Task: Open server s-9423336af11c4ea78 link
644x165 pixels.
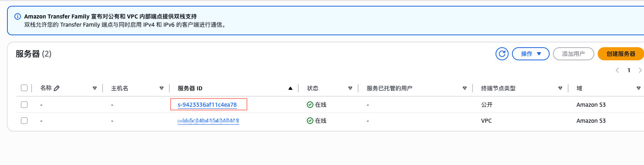Action: 207,105
